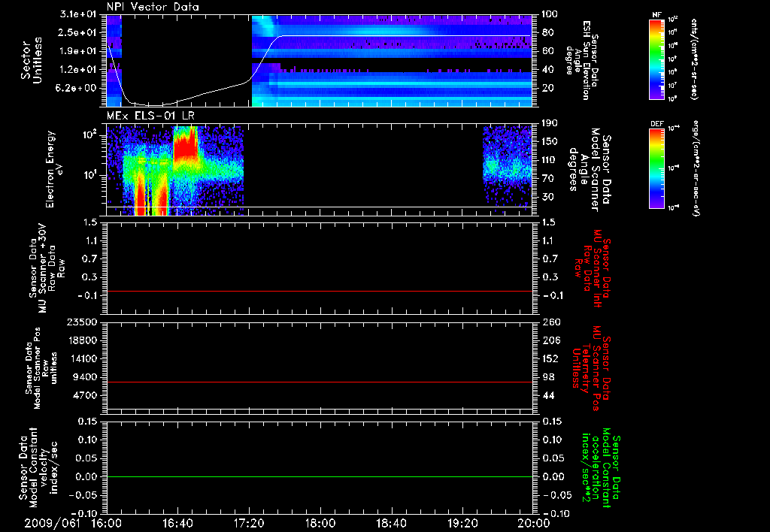Viewport: 770px width, 532px height.
Task: Click the 20:00 time axis label
Action: pyautogui.click(x=534, y=524)
